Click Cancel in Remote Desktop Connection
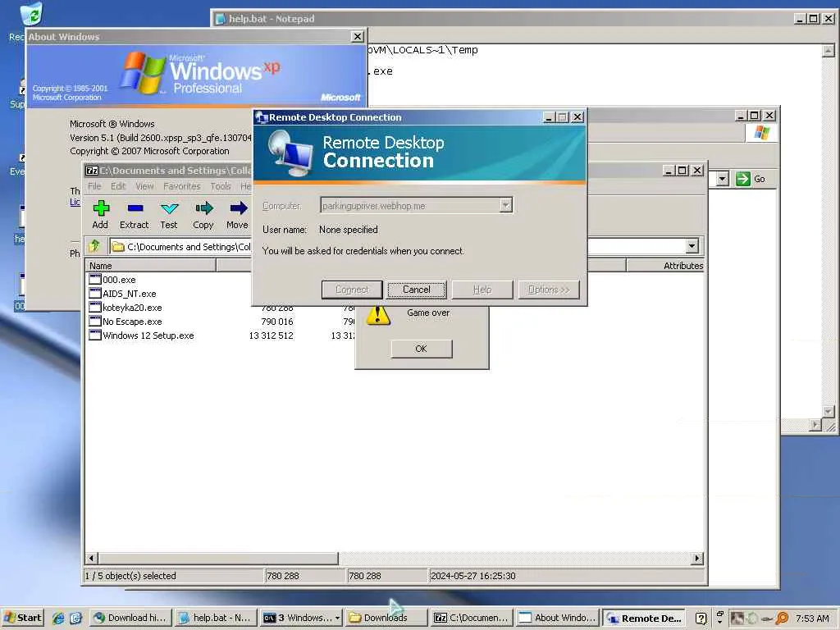The height and width of the screenshot is (630, 840). [416, 290]
